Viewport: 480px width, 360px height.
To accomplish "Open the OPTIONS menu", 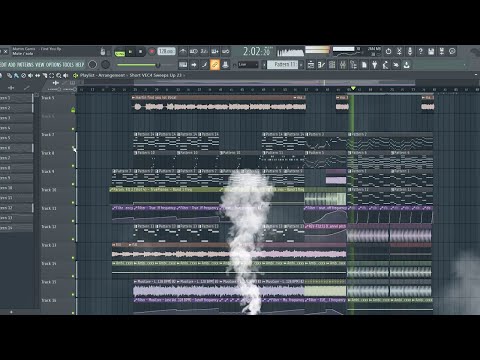I will (x=53, y=64).
